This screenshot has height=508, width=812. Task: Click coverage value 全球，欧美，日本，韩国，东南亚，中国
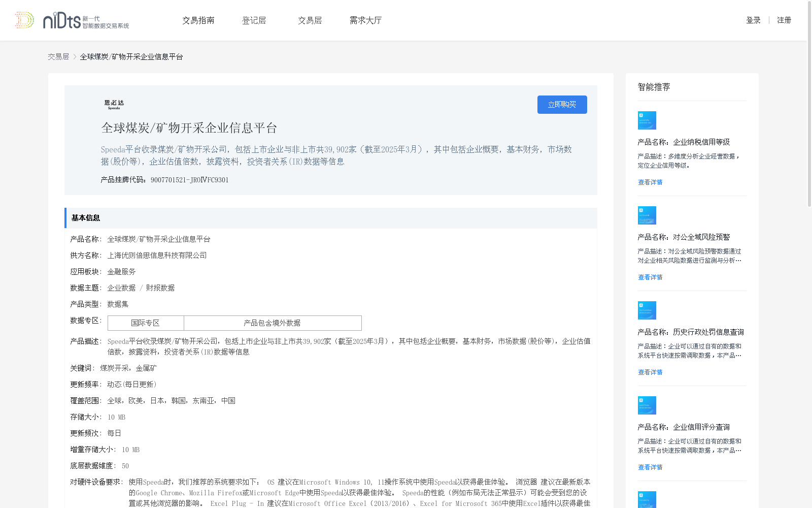tap(171, 401)
